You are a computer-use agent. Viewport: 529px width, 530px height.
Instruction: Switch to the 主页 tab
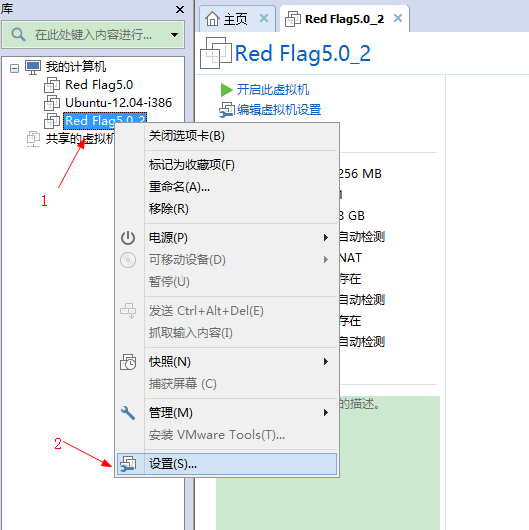pyautogui.click(x=236, y=19)
